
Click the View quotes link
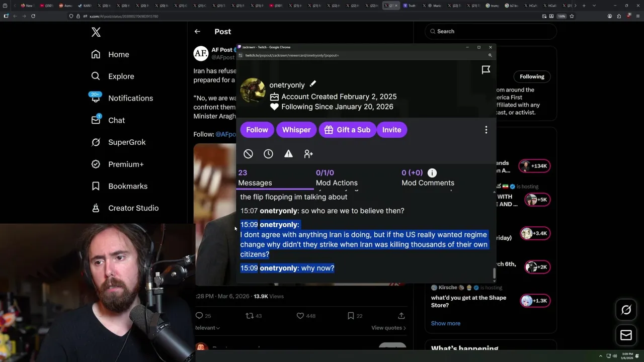click(388, 328)
